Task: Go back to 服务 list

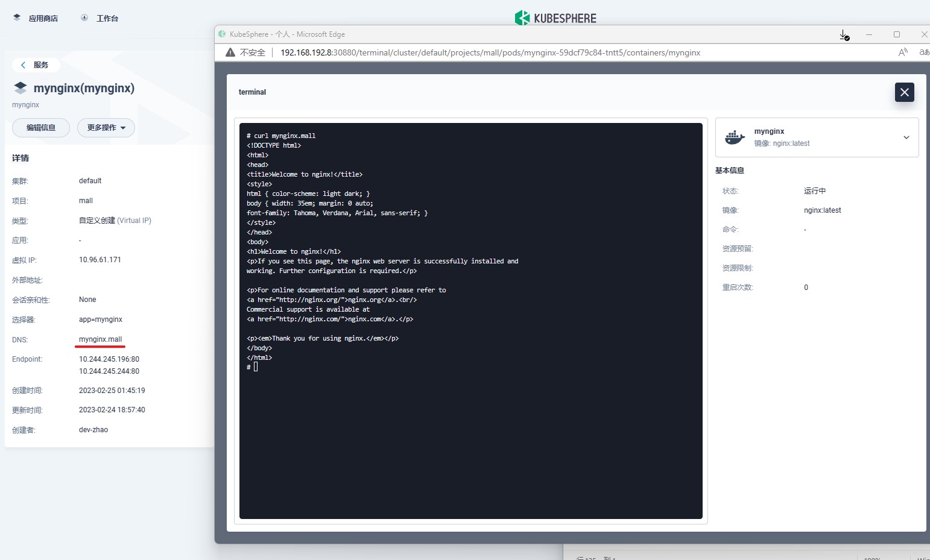Action: (35, 65)
